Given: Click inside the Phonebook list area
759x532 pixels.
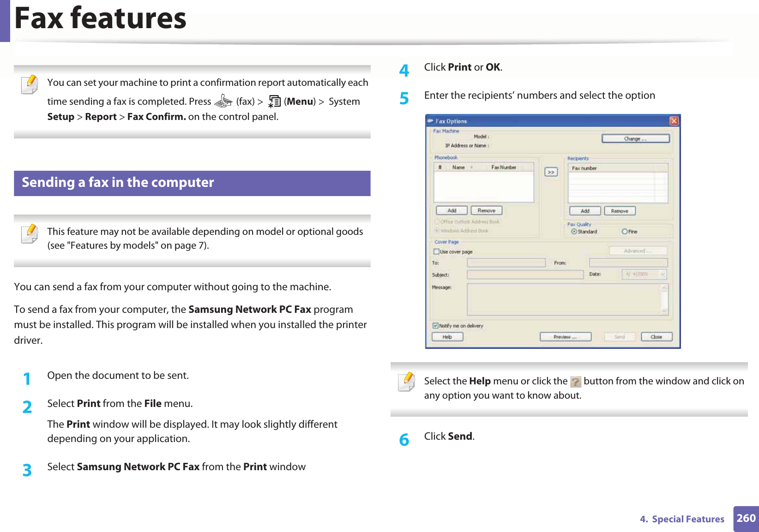Looking at the screenshot, I should 484,186.
